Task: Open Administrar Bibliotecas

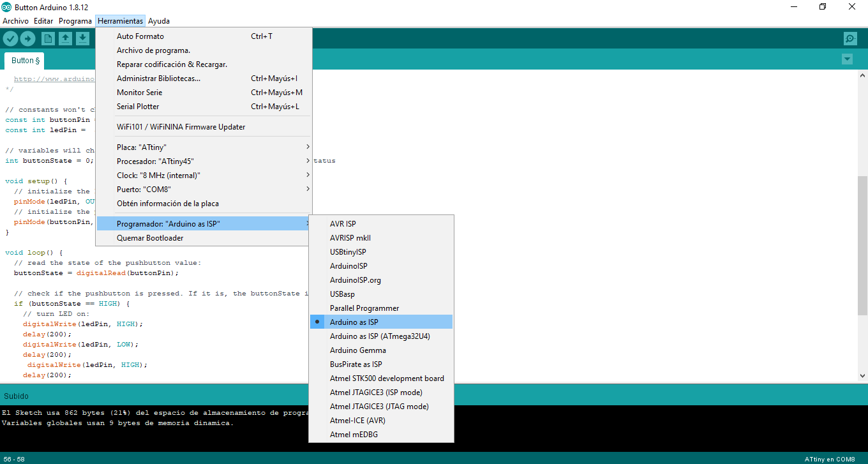Action: (204, 79)
